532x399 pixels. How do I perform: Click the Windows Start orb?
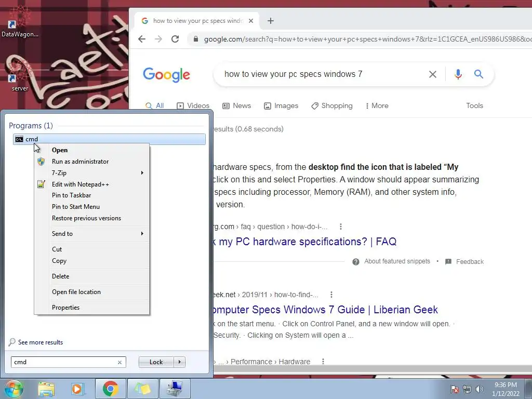[x=14, y=389]
